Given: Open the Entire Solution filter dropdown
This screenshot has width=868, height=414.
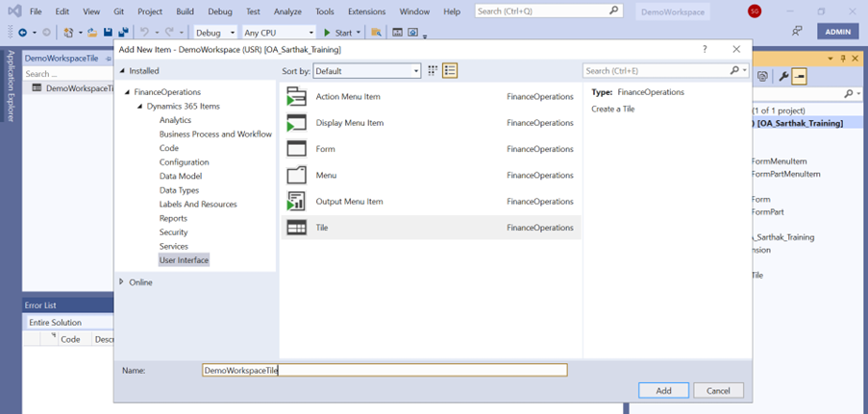Looking at the screenshot, I should pyautogui.click(x=69, y=323).
